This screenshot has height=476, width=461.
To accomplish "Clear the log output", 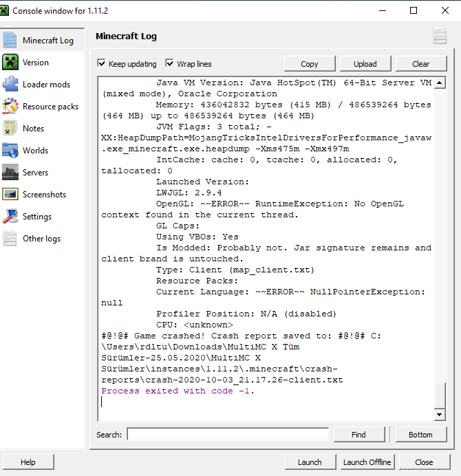I will (x=421, y=64).
